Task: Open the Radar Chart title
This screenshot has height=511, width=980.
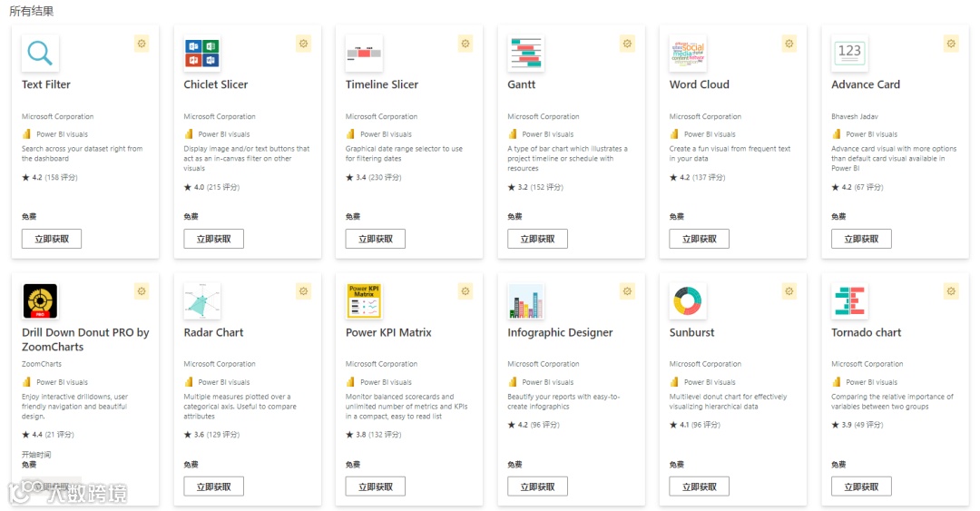Action: [214, 333]
